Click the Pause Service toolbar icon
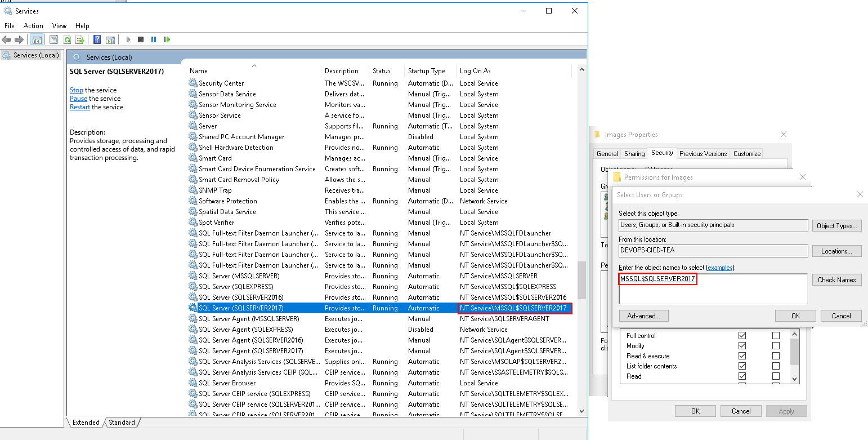 point(154,39)
